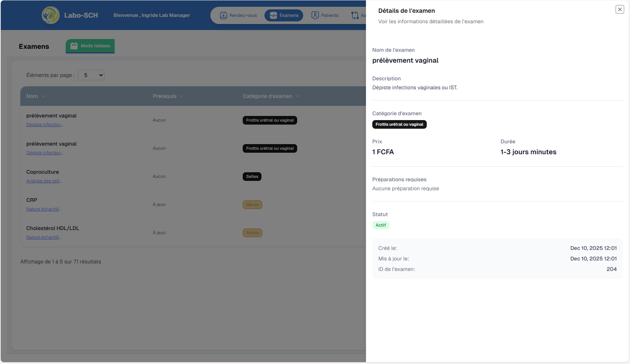
Task: Click the Actif status badge
Action: pos(381,225)
